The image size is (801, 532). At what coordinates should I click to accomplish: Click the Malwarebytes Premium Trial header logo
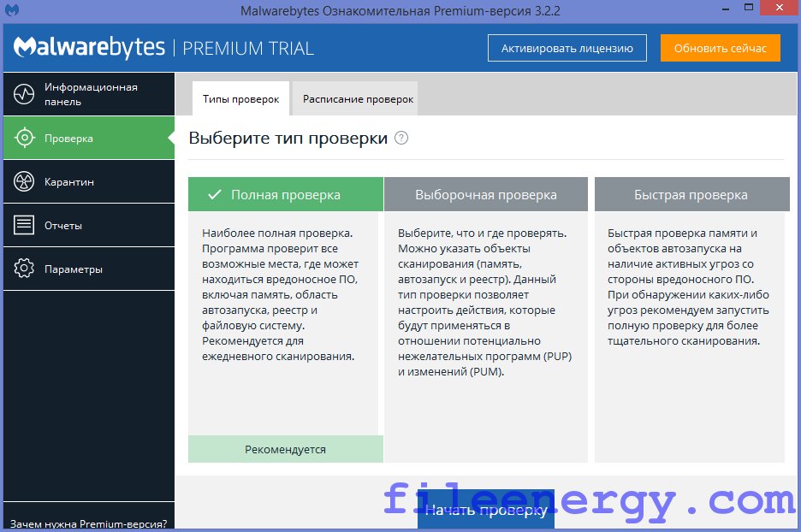point(164,48)
